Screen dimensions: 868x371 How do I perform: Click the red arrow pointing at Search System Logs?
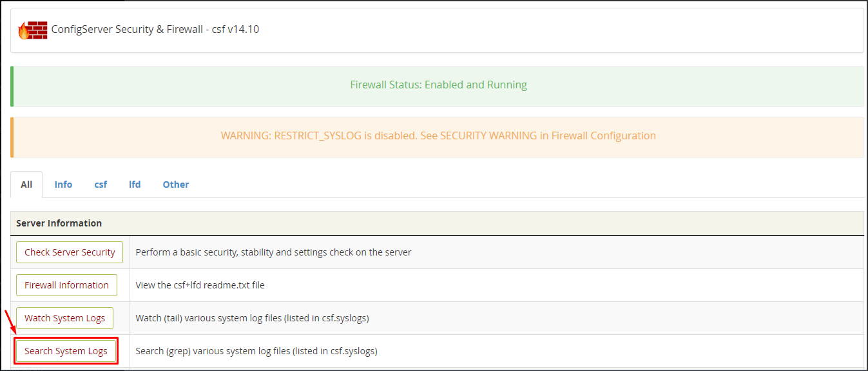pos(10,322)
